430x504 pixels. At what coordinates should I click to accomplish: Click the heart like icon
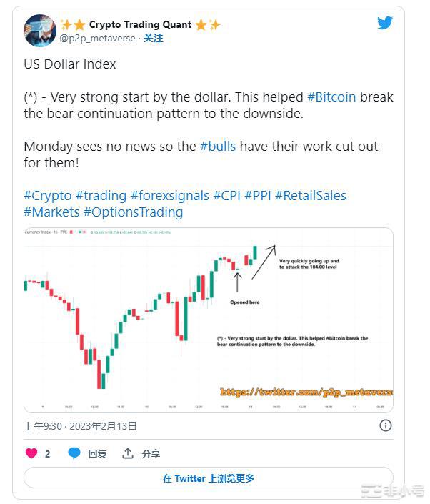(x=31, y=453)
